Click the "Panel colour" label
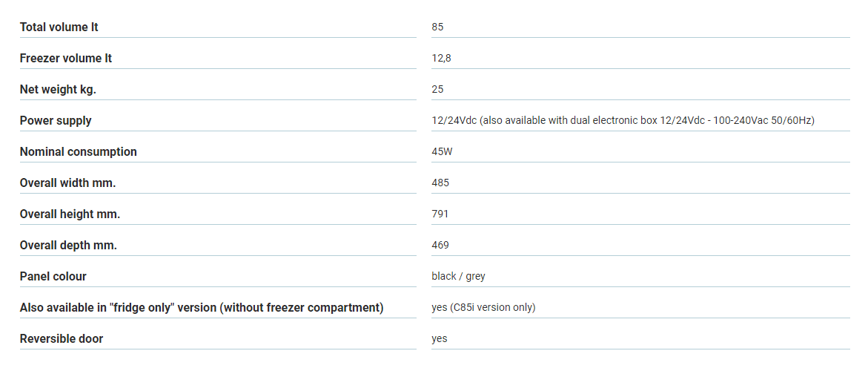Viewport: 868px width, 371px height. click(x=53, y=277)
